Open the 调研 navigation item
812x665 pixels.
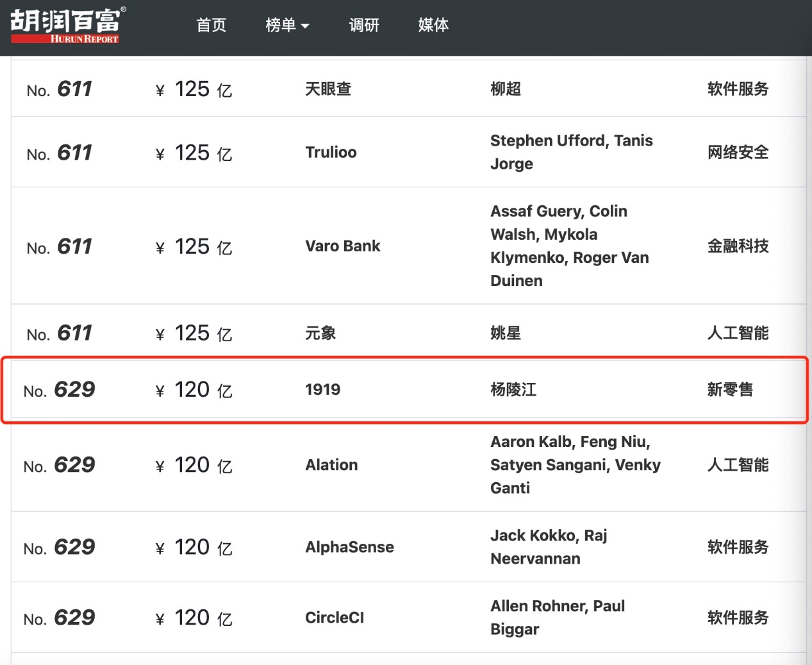coord(364,25)
